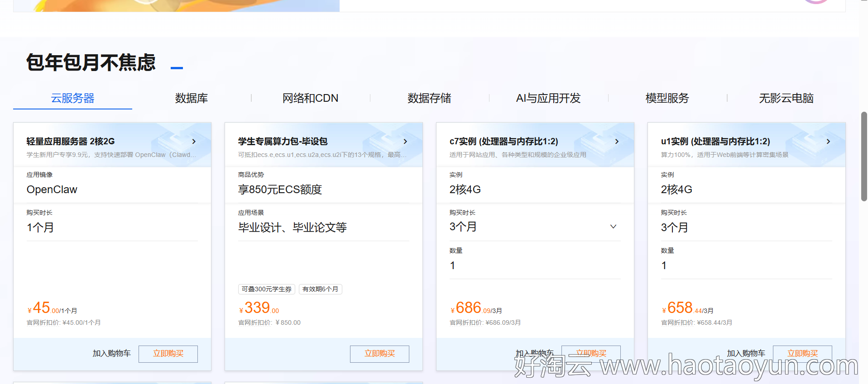Click the ¥686.09/3月 price
This screenshot has height=384, width=868.
(476, 308)
